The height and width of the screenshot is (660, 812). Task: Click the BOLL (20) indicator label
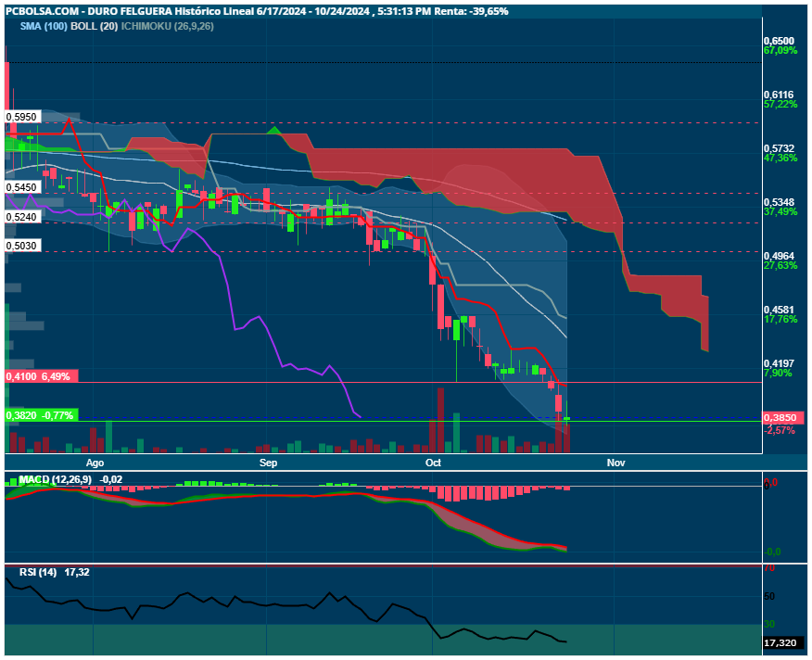94,26
